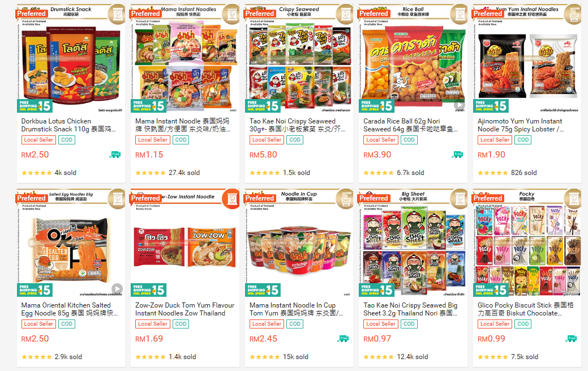Play video on Carada Rice Ball image
The height and width of the screenshot is (371, 588).
click(x=460, y=106)
